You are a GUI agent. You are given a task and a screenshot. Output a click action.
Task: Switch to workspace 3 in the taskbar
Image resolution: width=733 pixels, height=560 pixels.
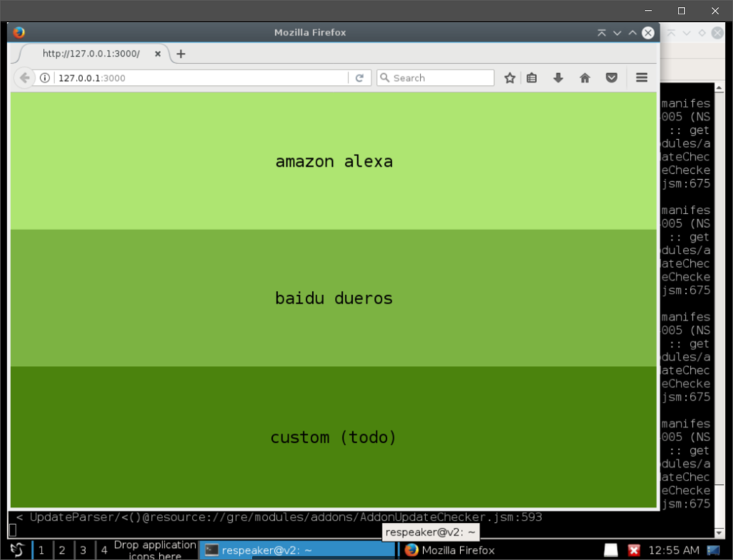pyautogui.click(x=83, y=550)
